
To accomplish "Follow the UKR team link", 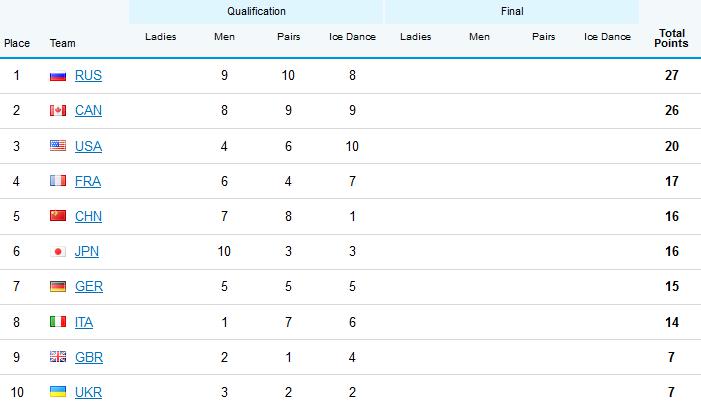I will [x=88, y=392].
